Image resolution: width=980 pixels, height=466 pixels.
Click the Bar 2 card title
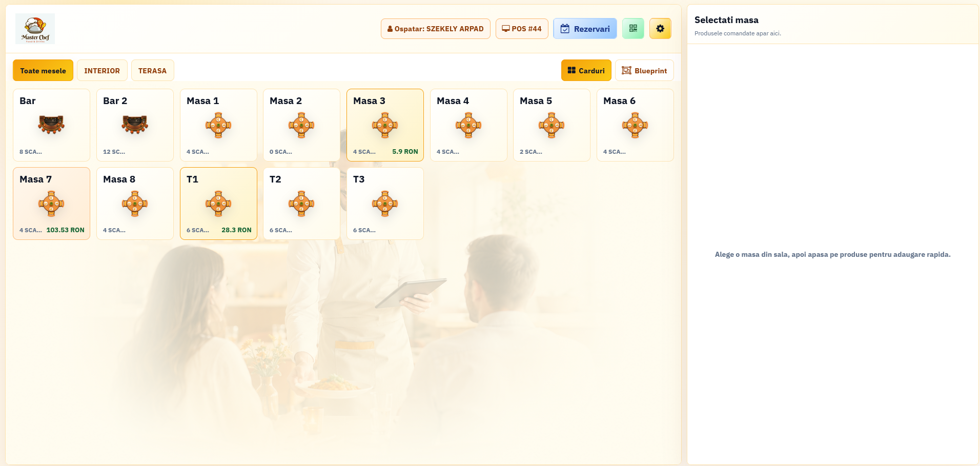point(115,101)
